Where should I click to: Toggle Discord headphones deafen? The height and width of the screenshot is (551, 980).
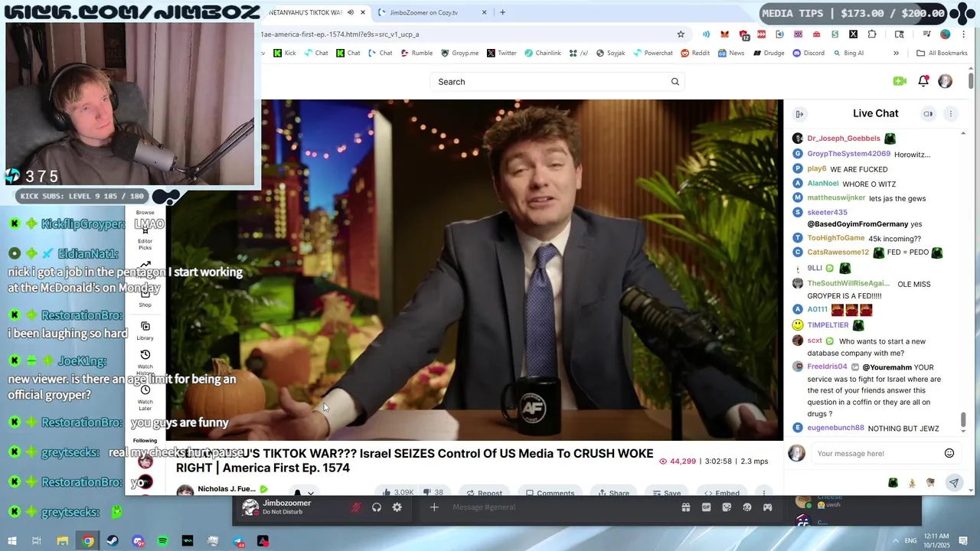376,507
